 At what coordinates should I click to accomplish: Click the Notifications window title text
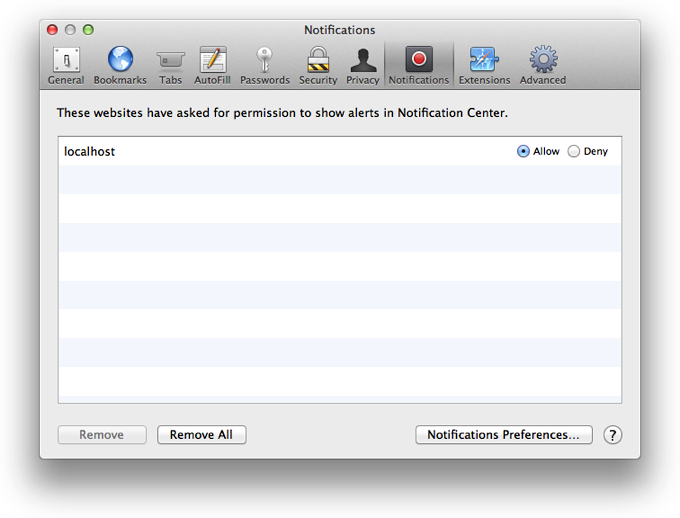[x=340, y=30]
